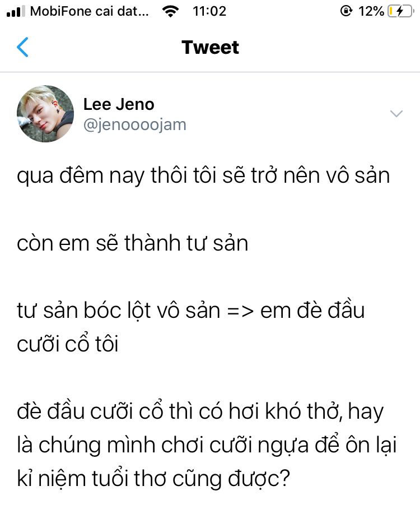The width and height of the screenshot is (420, 509).
Task: Open the @jenoooojam handle link
Action: pos(135,124)
